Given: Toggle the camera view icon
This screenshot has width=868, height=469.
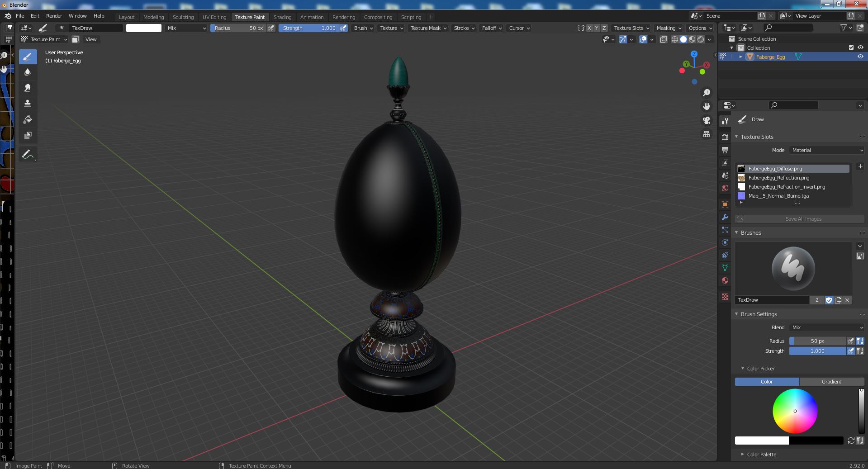Looking at the screenshot, I should pyautogui.click(x=706, y=120).
